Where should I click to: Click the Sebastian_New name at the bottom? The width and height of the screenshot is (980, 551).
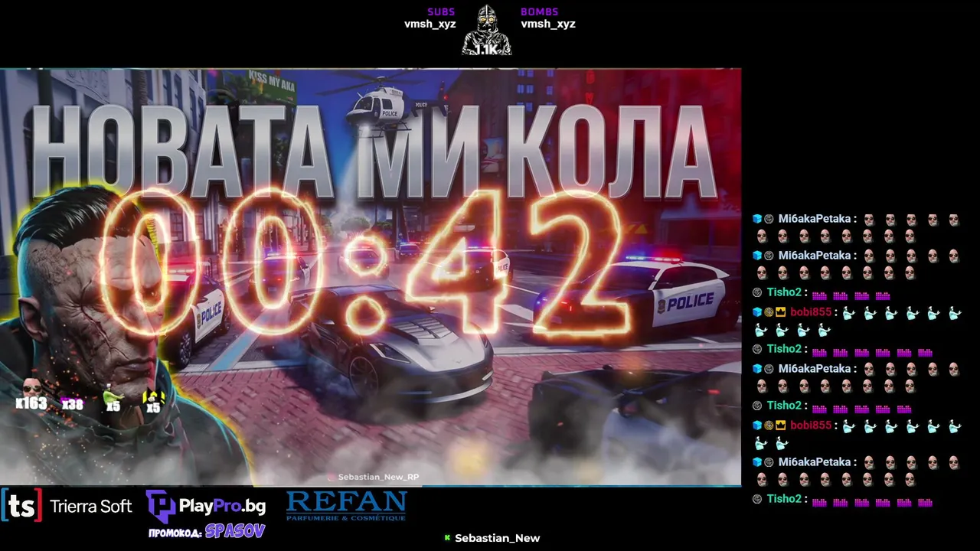coord(498,538)
